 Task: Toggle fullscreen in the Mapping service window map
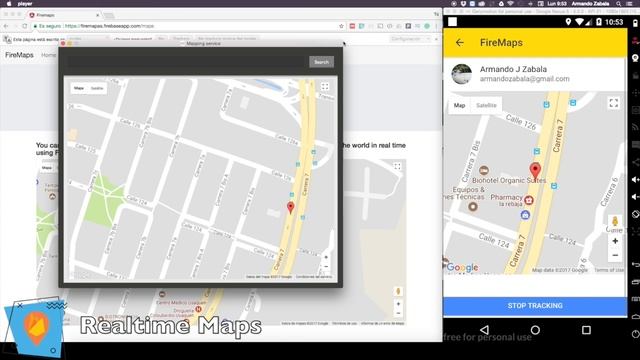325,87
